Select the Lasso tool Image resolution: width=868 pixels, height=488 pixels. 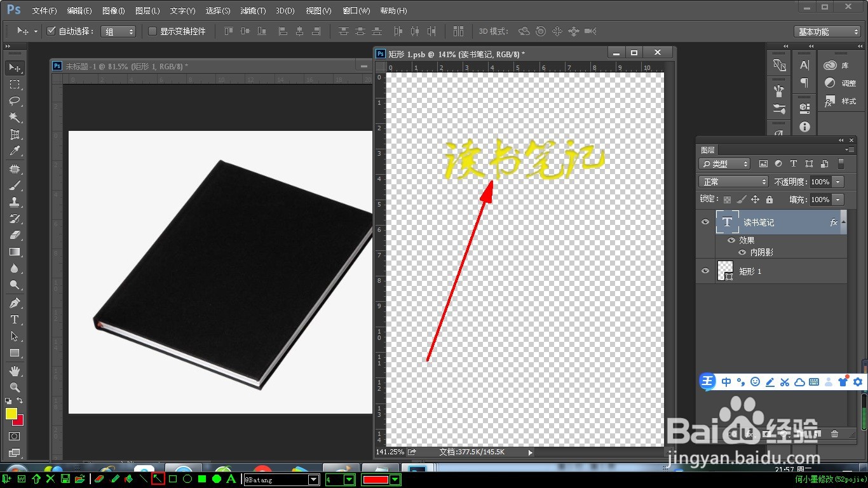point(15,101)
